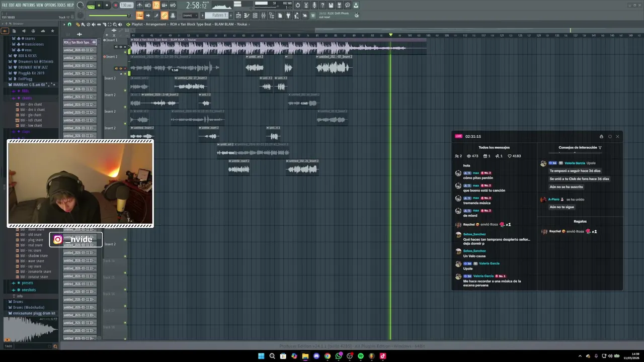Toggle the countdown before recording icon (3 2)
644x362 pixels.
(x=156, y=6)
